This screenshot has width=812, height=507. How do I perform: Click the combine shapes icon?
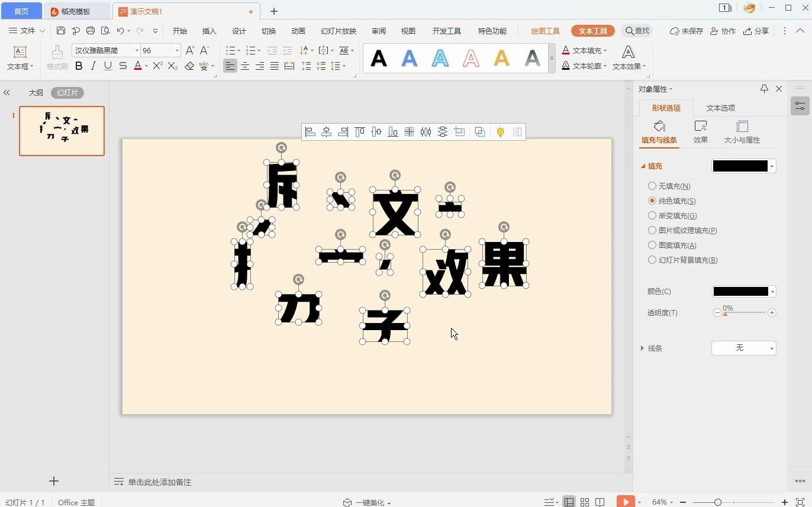pos(480,132)
